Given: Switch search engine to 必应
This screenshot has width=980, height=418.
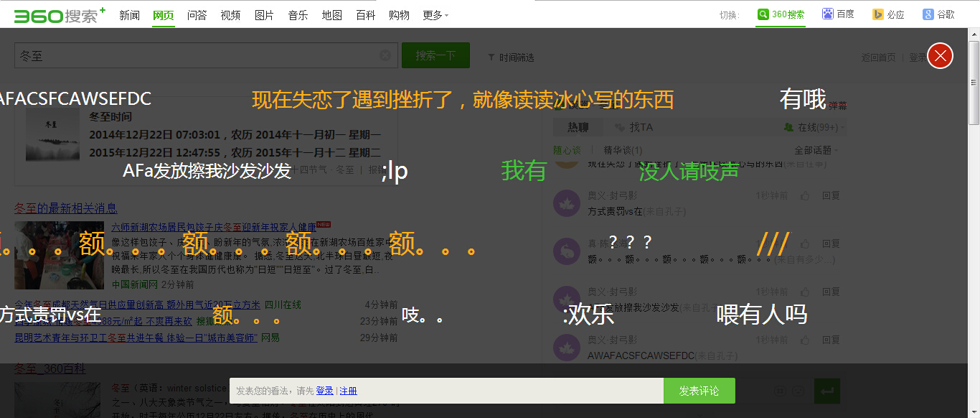Looking at the screenshot, I should tap(888, 14).
